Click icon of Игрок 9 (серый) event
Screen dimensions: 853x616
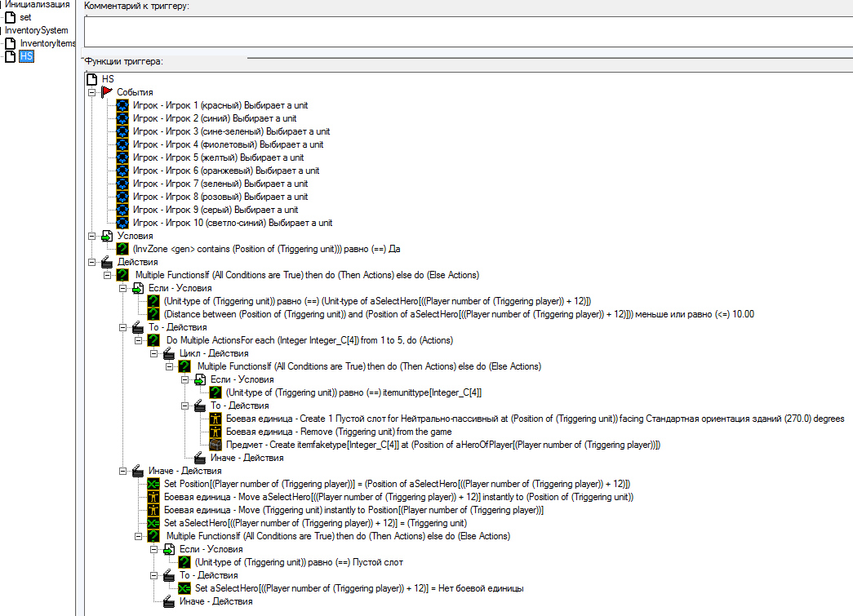[122, 210]
